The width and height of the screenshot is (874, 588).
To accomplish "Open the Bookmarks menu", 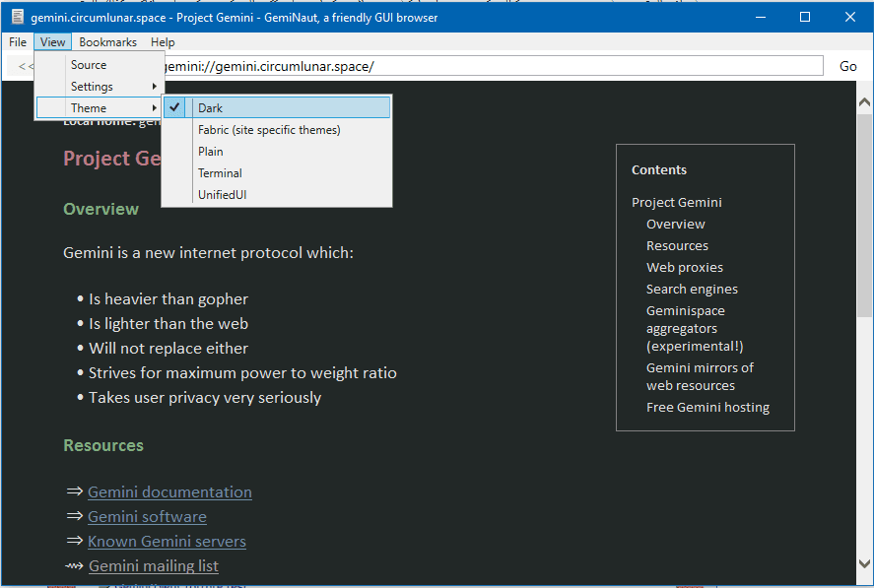I will point(107,42).
